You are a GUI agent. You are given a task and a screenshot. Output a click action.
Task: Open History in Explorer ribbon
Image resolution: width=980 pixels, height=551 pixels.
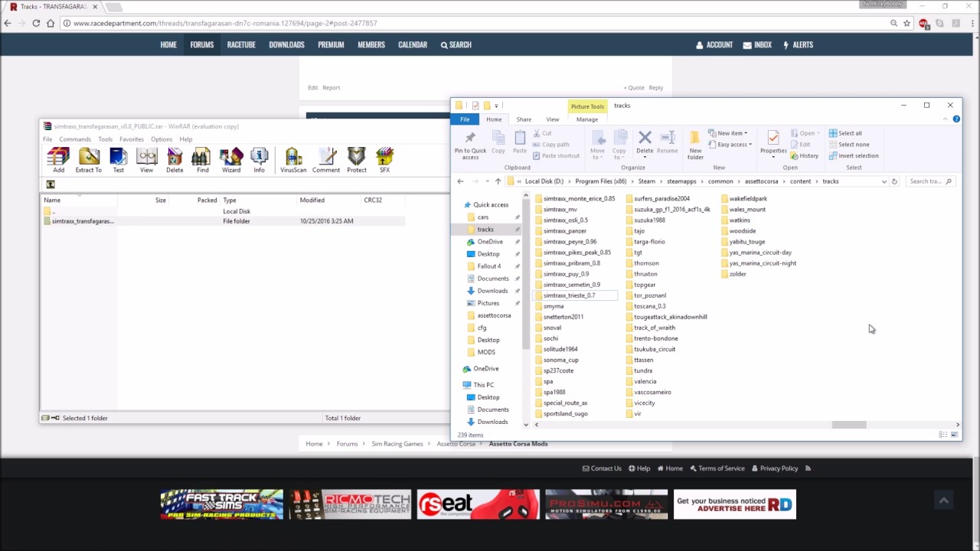(805, 156)
